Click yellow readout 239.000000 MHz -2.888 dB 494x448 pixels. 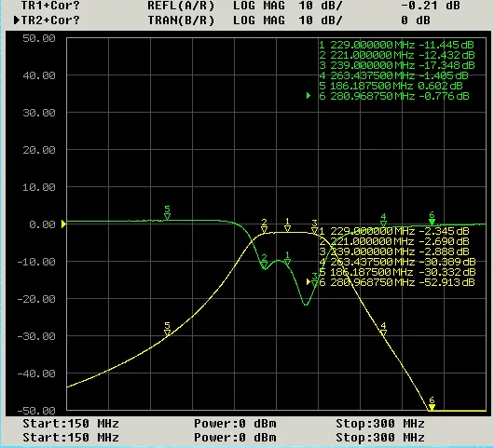(x=394, y=251)
